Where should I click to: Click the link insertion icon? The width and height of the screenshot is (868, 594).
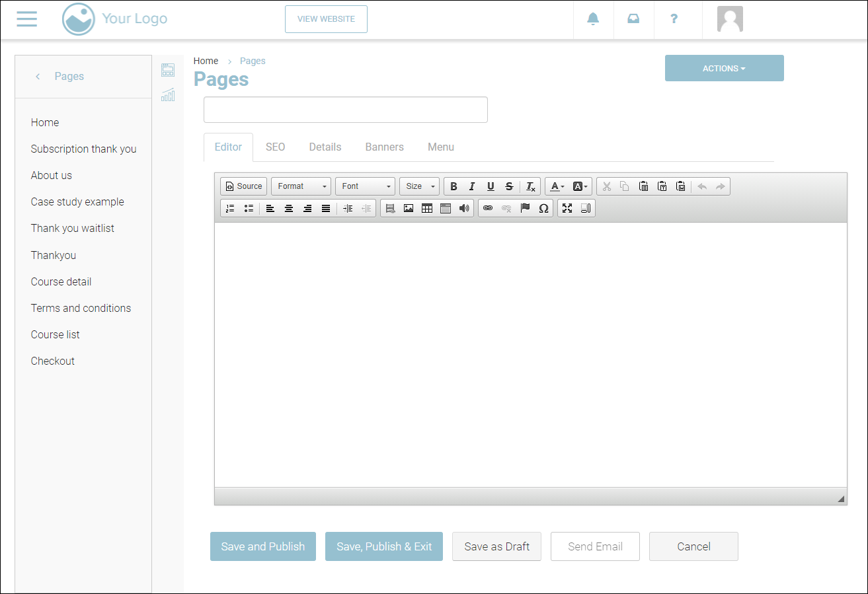[488, 208]
